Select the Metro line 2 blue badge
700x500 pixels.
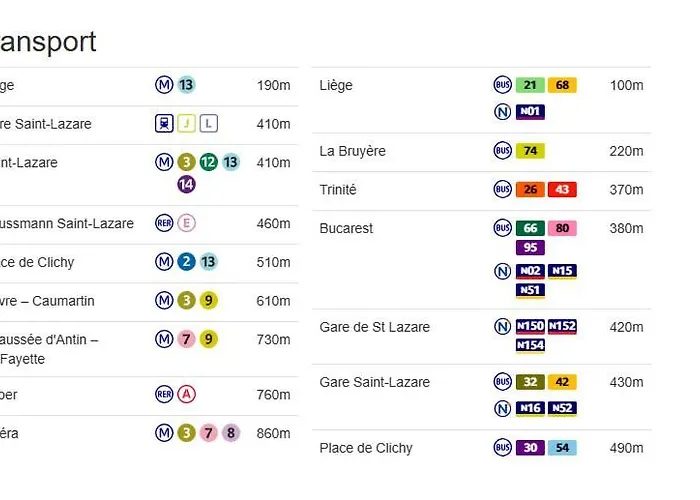click(x=187, y=262)
